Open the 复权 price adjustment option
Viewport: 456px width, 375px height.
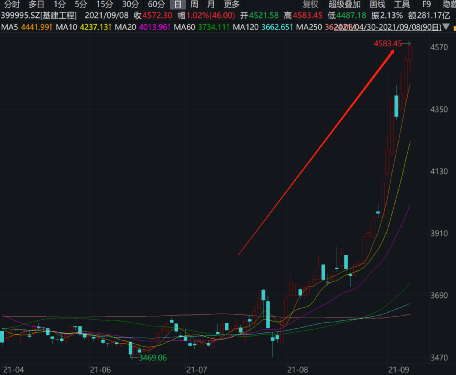[310, 4]
